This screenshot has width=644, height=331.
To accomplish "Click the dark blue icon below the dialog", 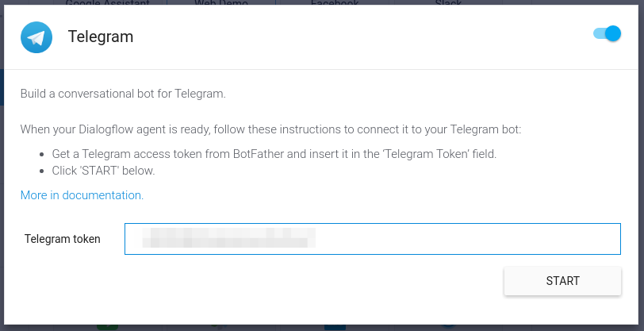I will click(x=335, y=326).
